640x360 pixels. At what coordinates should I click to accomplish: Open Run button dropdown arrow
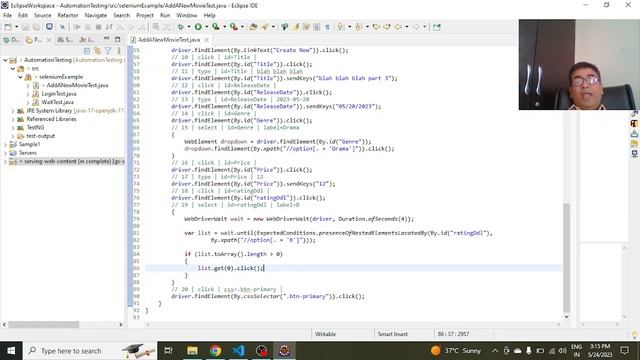coord(206,27)
